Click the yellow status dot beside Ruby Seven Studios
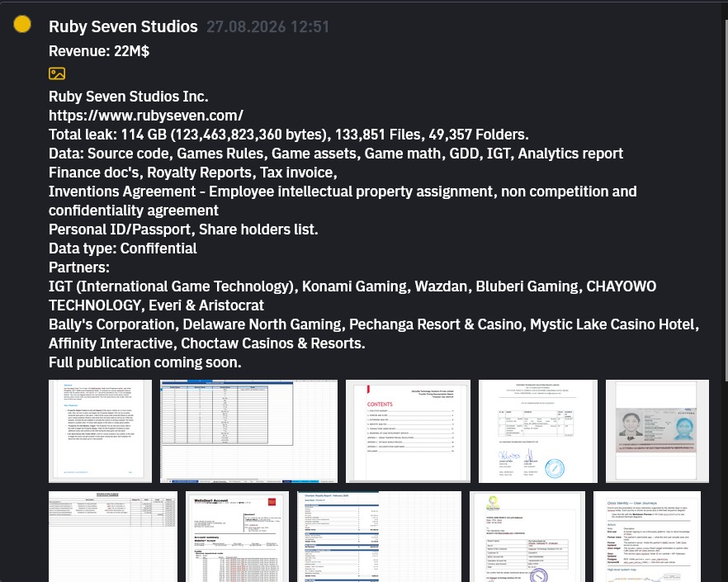Viewport: 728px width, 582px height. pyautogui.click(x=22, y=25)
